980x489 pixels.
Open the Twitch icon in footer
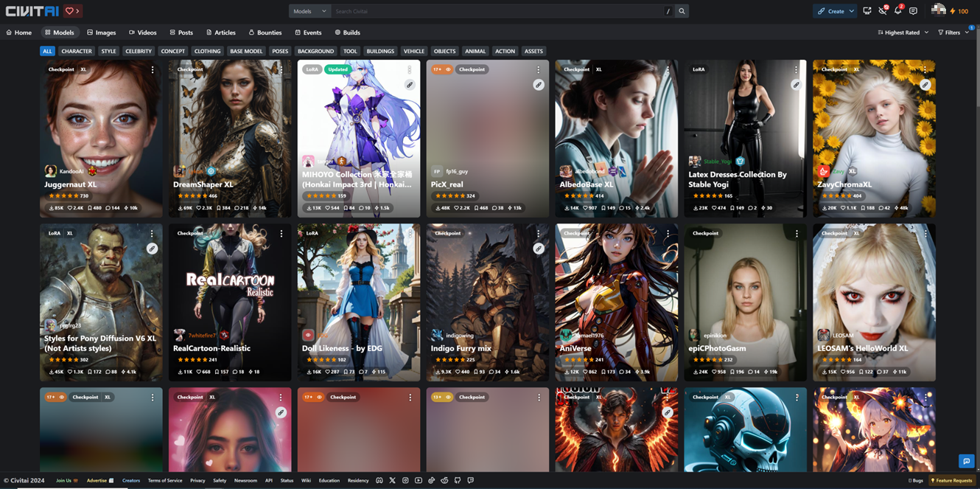(x=471, y=480)
